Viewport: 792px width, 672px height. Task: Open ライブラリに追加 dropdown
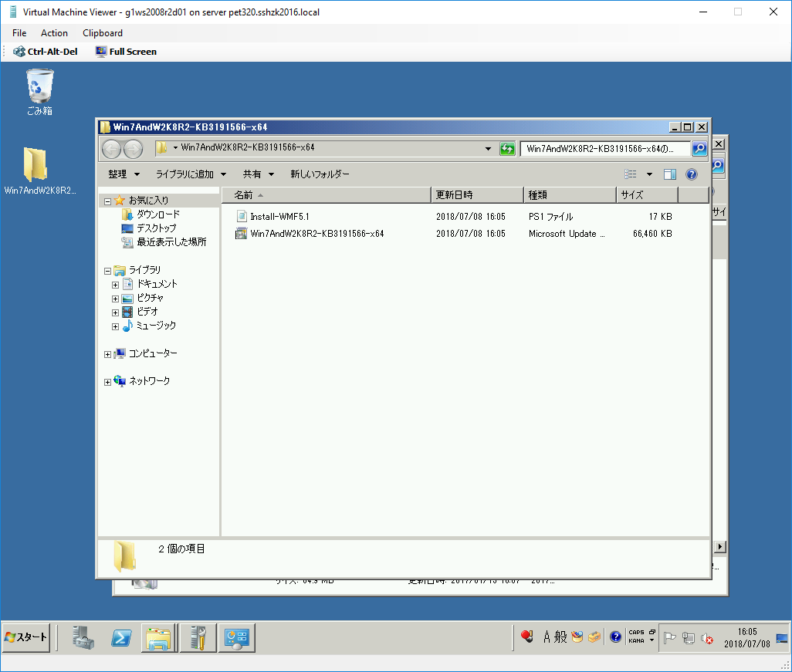coord(191,174)
